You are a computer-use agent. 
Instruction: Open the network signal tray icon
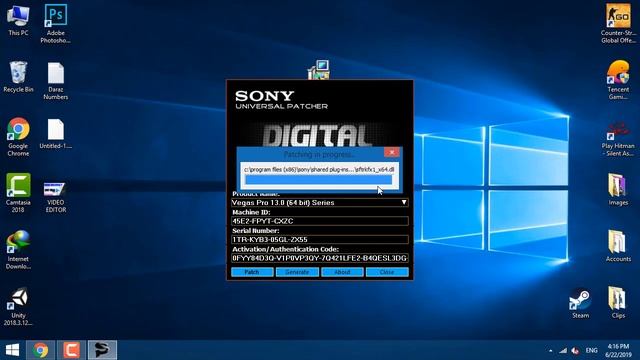click(563, 350)
